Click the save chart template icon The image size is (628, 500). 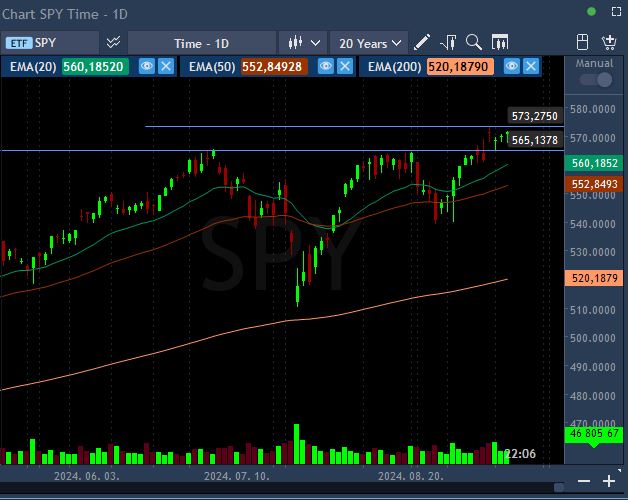582,42
